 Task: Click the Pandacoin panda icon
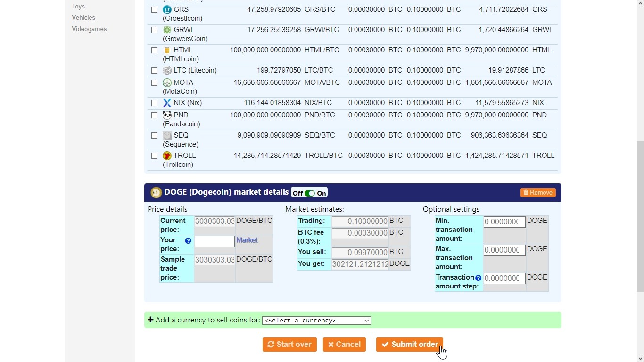tap(167, 115)
